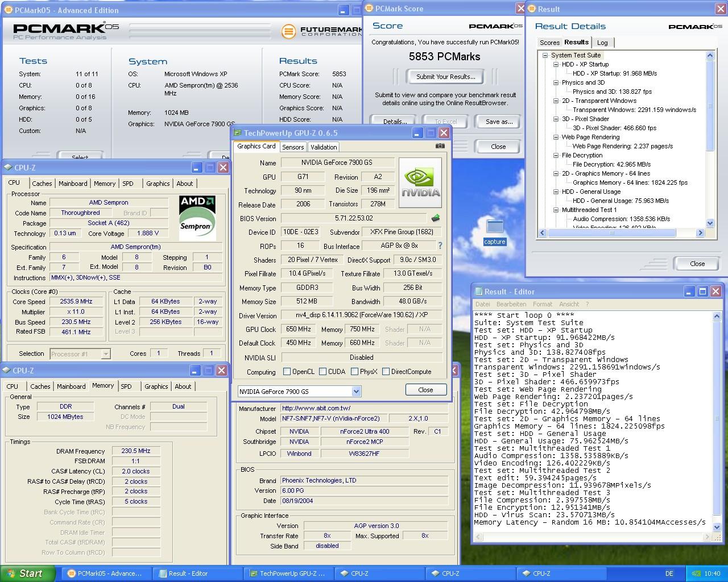The width and height of the screenshot is (728, 582).
Task: Switch to the Scores tab in Result window
Action: pyautogui.click(x=549, y=43)
